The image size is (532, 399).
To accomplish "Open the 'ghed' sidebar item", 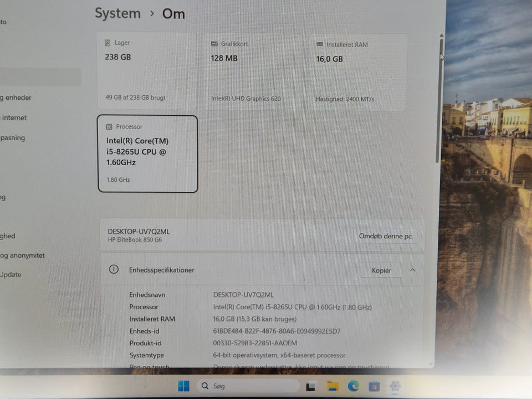I will click(8, 236).
